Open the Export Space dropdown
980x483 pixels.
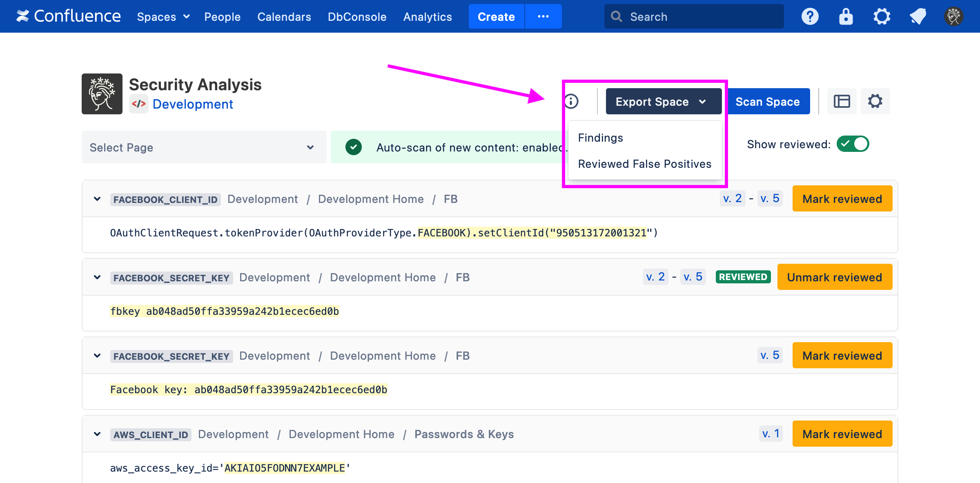(x=663, y=102)
